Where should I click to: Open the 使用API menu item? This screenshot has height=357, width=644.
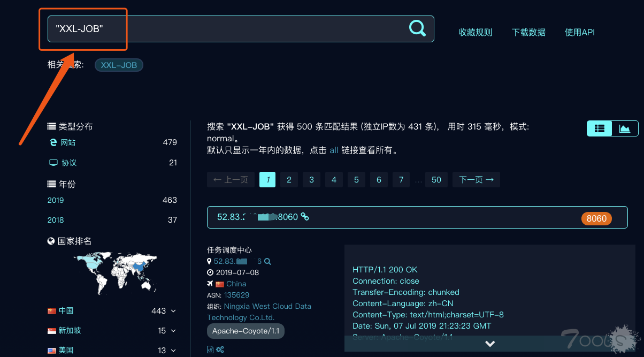point(580,32)
